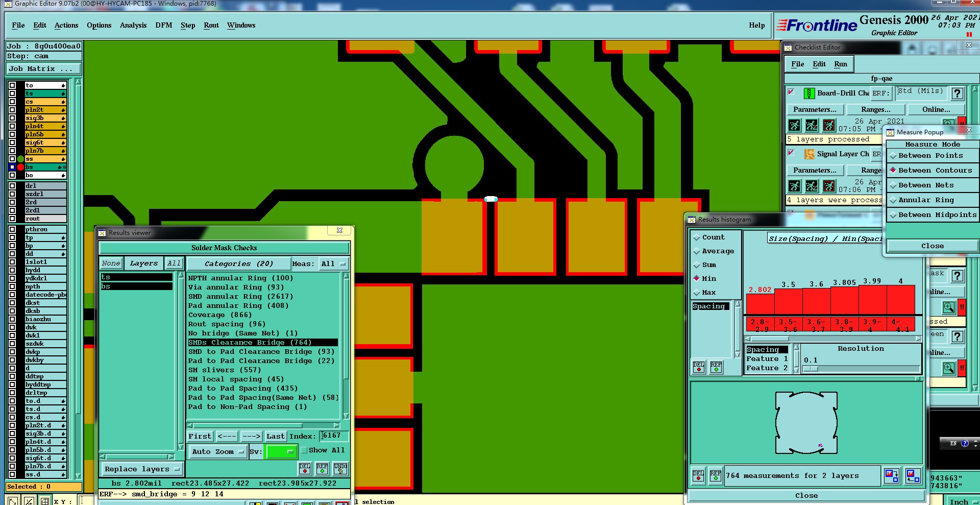
Task: Open the Meas: All dropdown
Action: [x=333, y=264]
